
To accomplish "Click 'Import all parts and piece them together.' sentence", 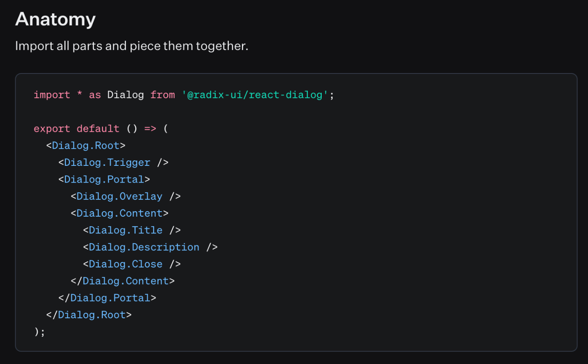I will 132,46.
